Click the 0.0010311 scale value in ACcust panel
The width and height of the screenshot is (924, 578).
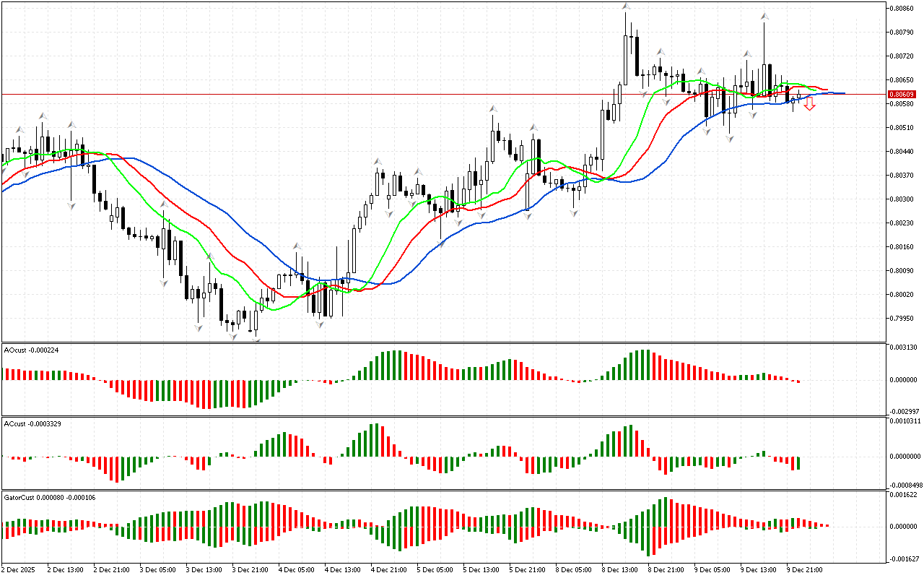(904, 420)
